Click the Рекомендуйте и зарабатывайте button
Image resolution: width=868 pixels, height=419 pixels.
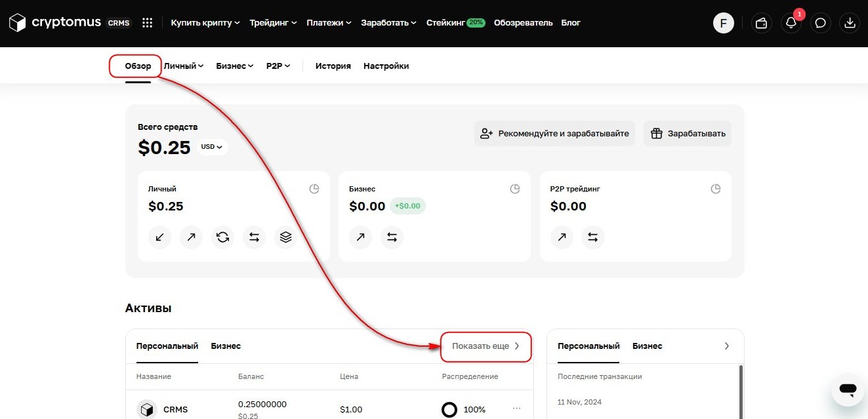pos(554,134)
